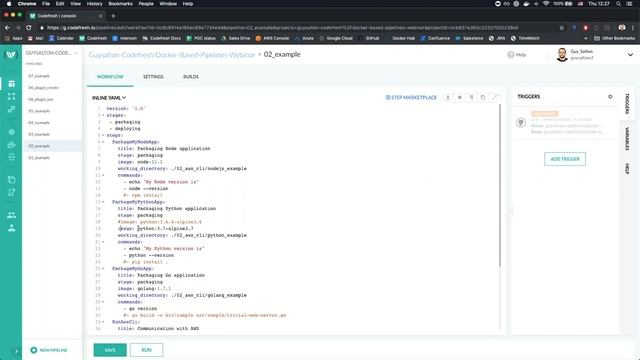
Task: Open the stacked-squares images icon in sidebar
Action: click(11, 180)
